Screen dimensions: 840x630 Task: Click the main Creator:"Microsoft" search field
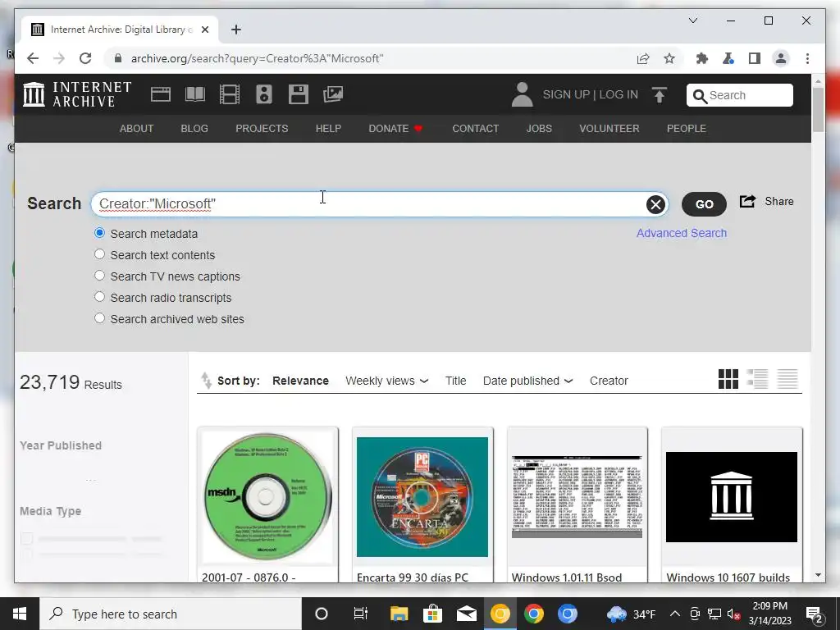tap(379, 204)
